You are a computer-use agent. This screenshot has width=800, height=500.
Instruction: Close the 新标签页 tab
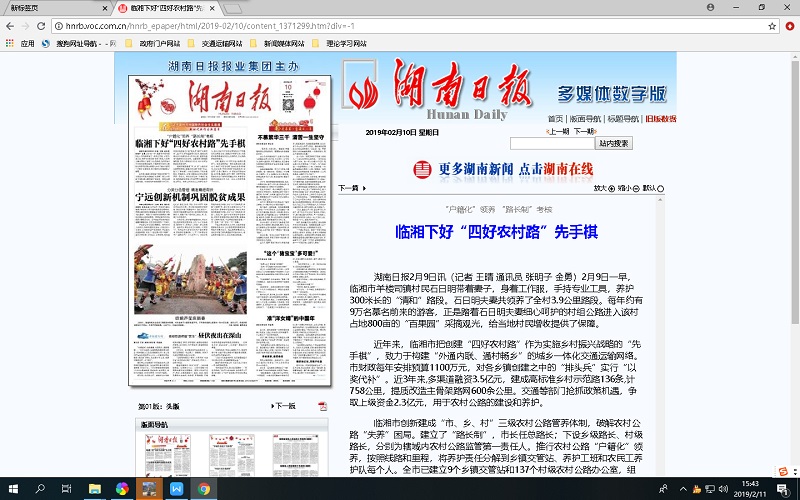click(105, 8)
